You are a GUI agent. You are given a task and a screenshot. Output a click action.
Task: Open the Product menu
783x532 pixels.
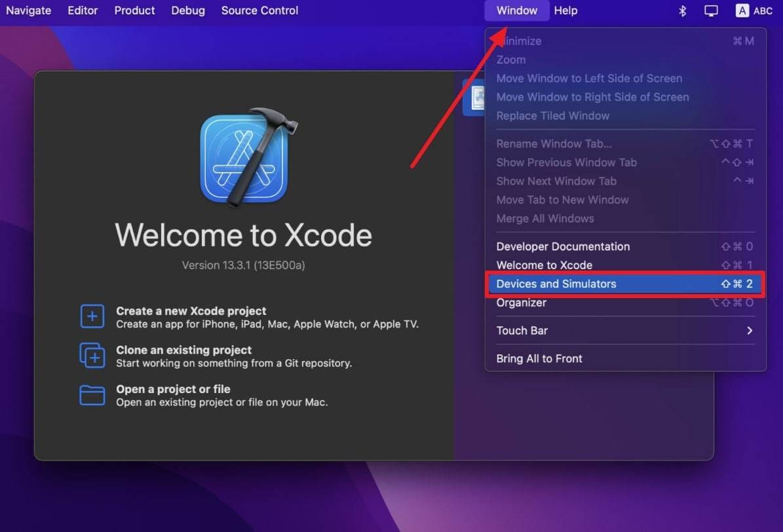[x=134, y=10]
